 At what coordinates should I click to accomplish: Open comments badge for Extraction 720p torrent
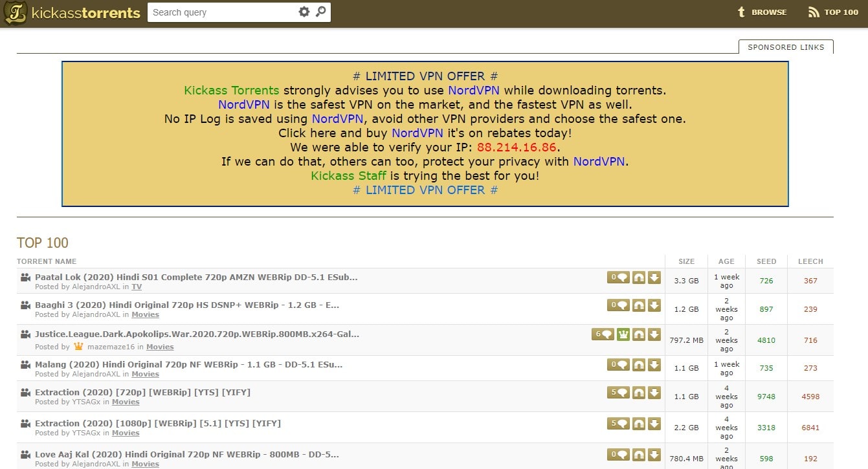click(x=618, y=393)
